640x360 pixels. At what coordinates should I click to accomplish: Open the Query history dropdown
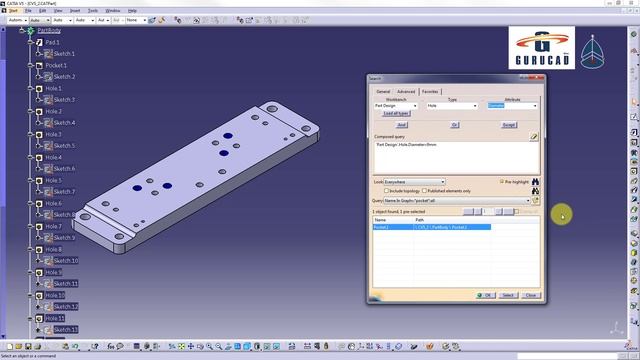[x=528, y=201]
